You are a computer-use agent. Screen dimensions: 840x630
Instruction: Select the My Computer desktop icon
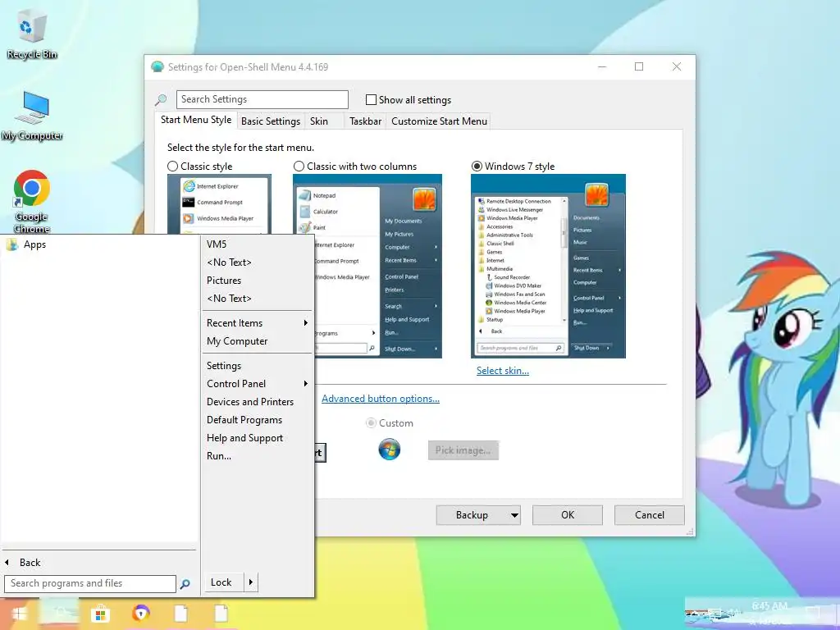(32, 116)
